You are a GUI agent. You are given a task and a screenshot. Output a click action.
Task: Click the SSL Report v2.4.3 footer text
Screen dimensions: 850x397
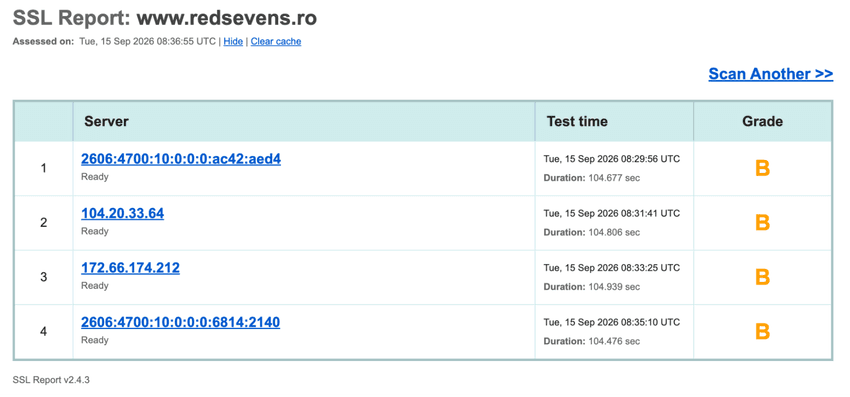tap(51, 380)
